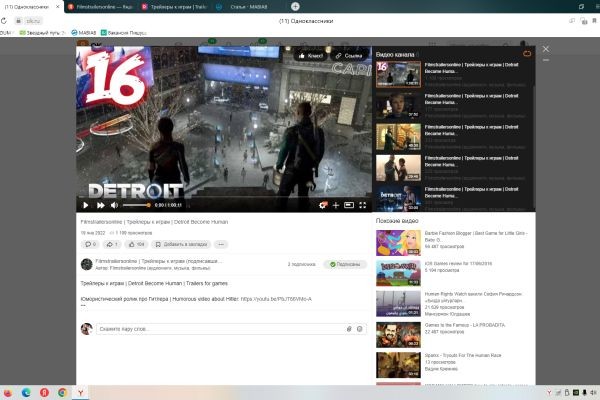Viewport: 600px width, 400px height.
Task: Open Microsoft Edge from the taskbar
Action: pos(26,393)
